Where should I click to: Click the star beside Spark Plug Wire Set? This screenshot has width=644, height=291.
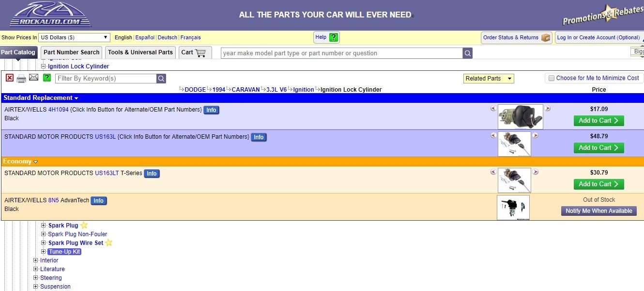[108, 242]
